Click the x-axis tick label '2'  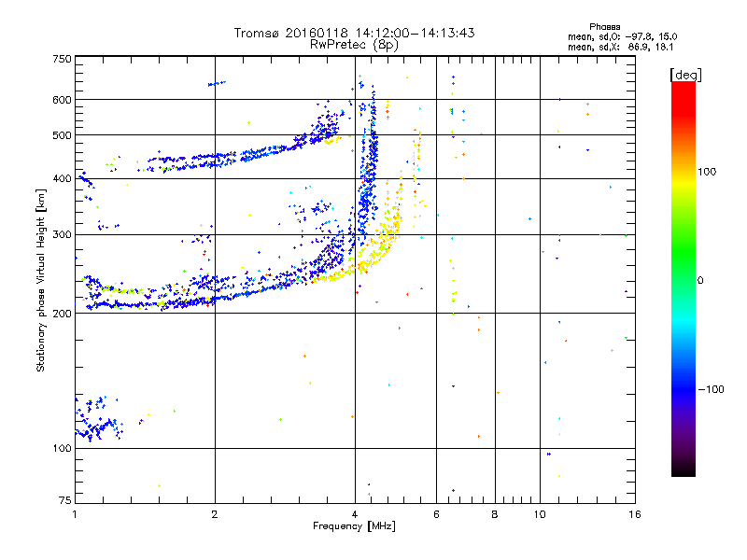[x=215, y=514]
